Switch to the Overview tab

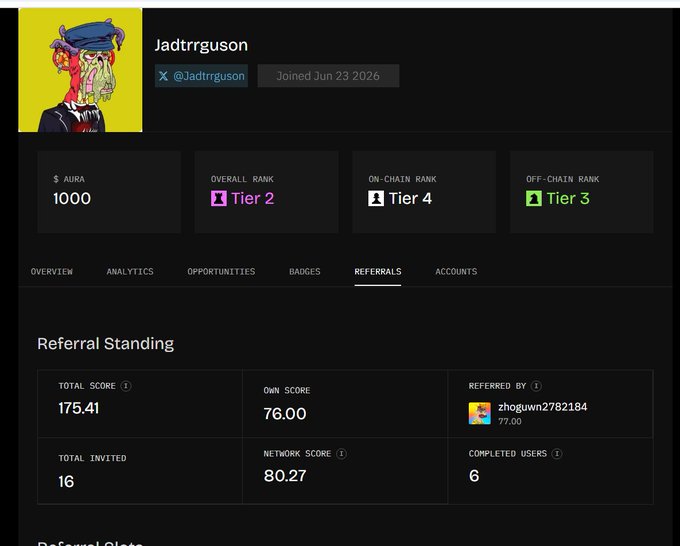pos(52,271)
